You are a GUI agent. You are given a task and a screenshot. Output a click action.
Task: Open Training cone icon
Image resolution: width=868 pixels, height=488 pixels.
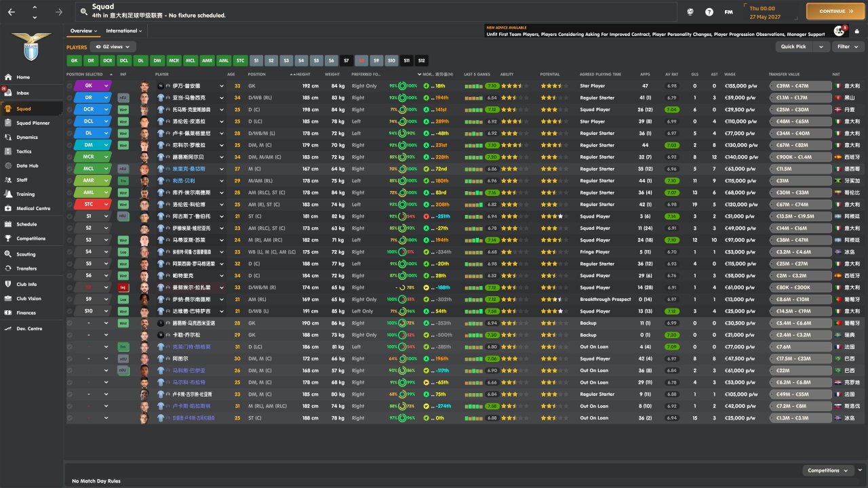8,194
